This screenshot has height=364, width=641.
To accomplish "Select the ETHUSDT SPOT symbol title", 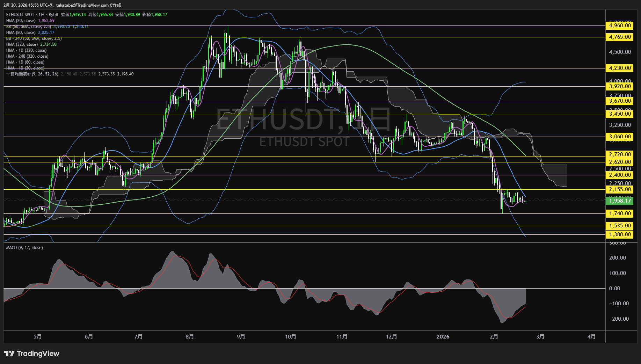I will (x=20, y=15).
